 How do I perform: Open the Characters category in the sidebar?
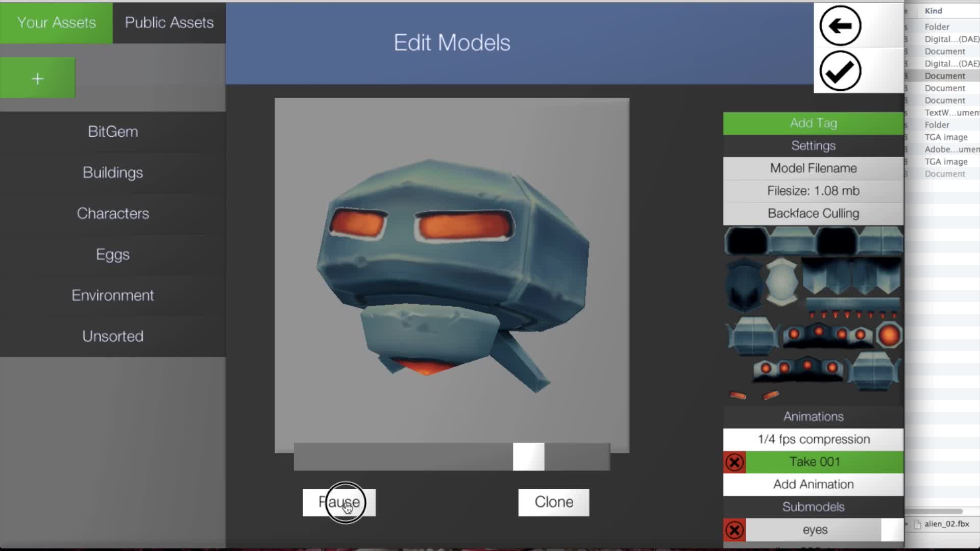point(112,213)
